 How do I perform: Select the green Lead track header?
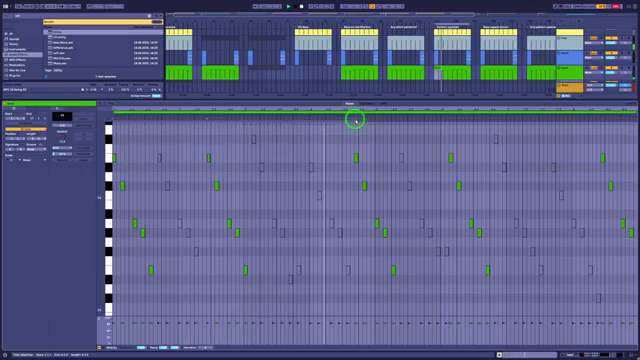click(x=569, y=73)
